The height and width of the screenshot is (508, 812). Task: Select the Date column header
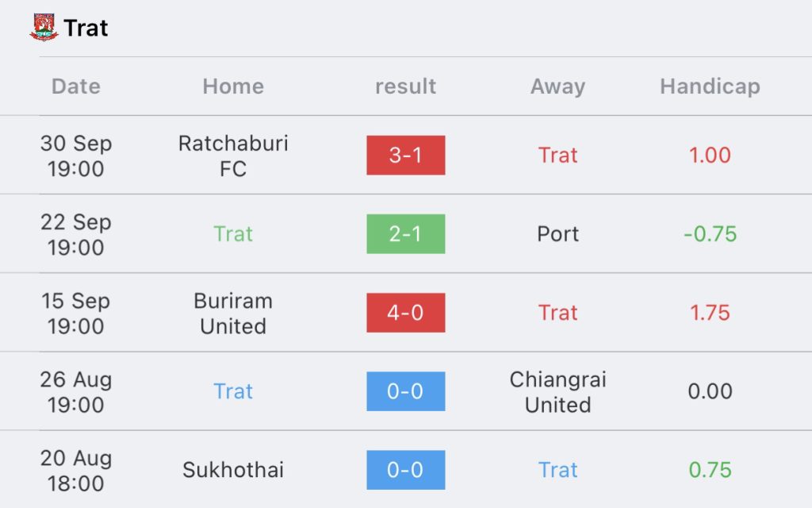[x=76, y=86]
